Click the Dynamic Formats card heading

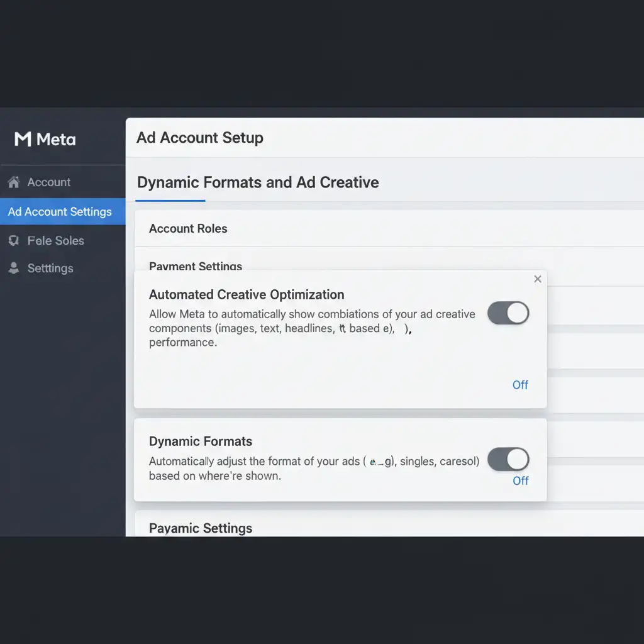(201, 441)
